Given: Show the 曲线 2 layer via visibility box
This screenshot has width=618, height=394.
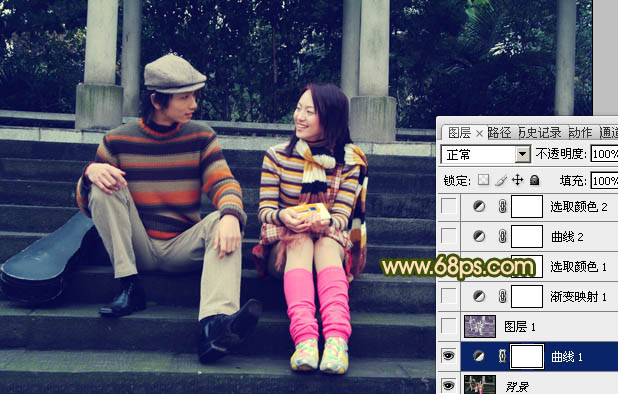Looking at the screenshot, I should tap(449, 236).
